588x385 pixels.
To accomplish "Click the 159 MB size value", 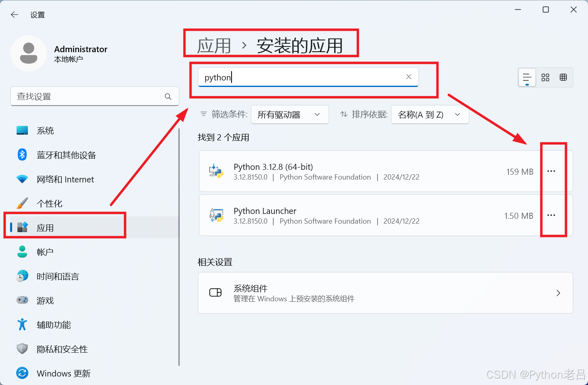I will click(520, 171).
